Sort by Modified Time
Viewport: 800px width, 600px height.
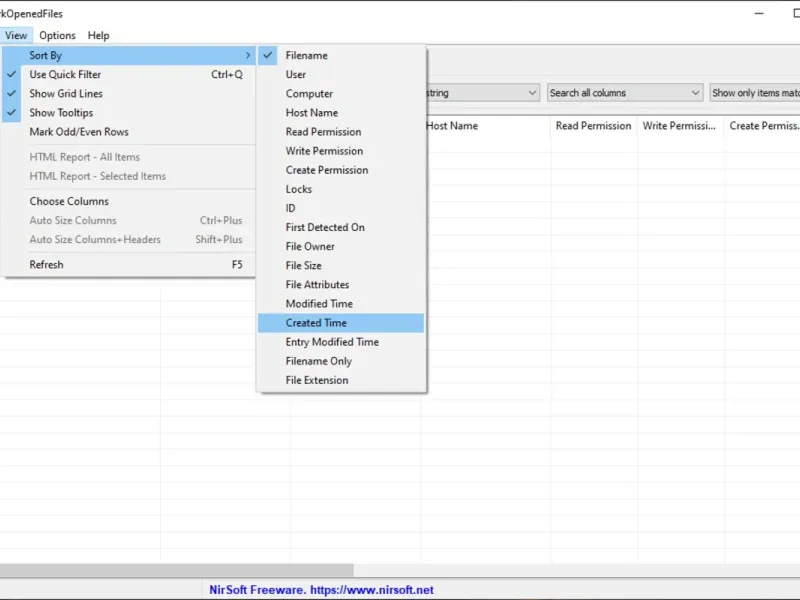click(x=341, y=304)
